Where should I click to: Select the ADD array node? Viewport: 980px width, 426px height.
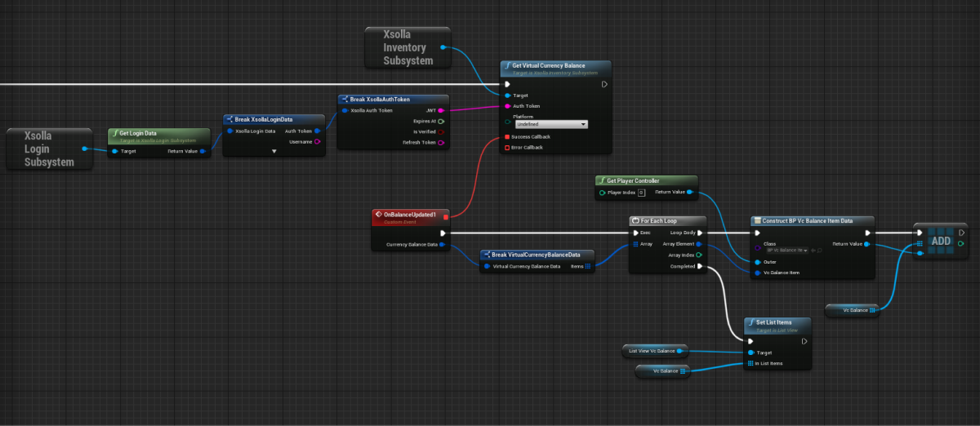(x=941, y=242)
